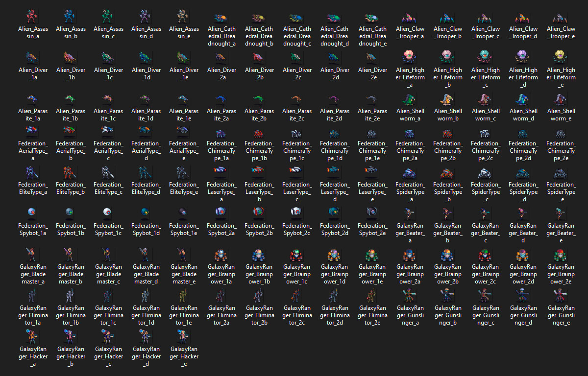Click the Federation_EliteType_b sprite icon
The height and width of the screenshot is (376, 588).
point(71,173)
